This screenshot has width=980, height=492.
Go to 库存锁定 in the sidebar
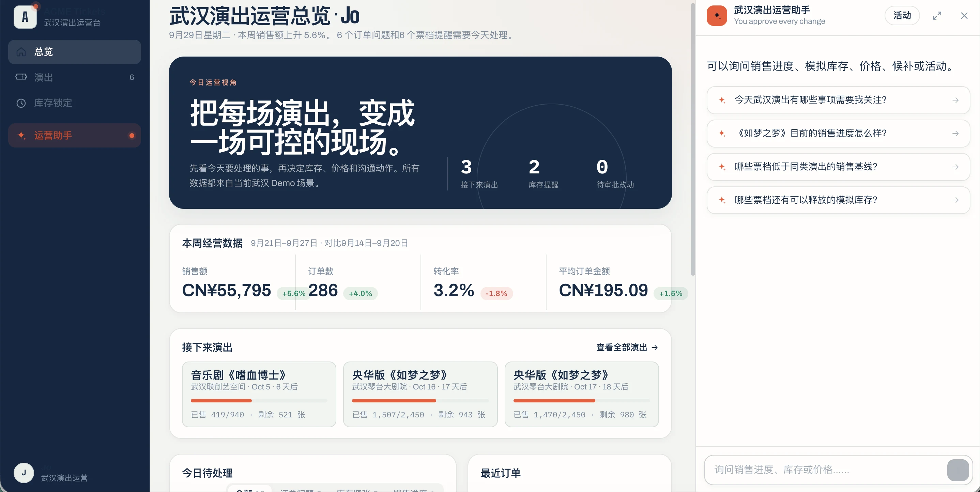click(75, 103)
